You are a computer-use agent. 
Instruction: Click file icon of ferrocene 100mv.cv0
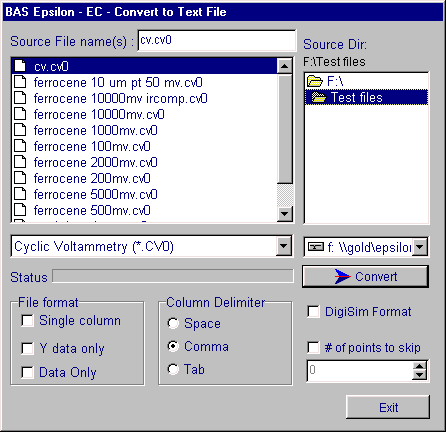[20, 146]
